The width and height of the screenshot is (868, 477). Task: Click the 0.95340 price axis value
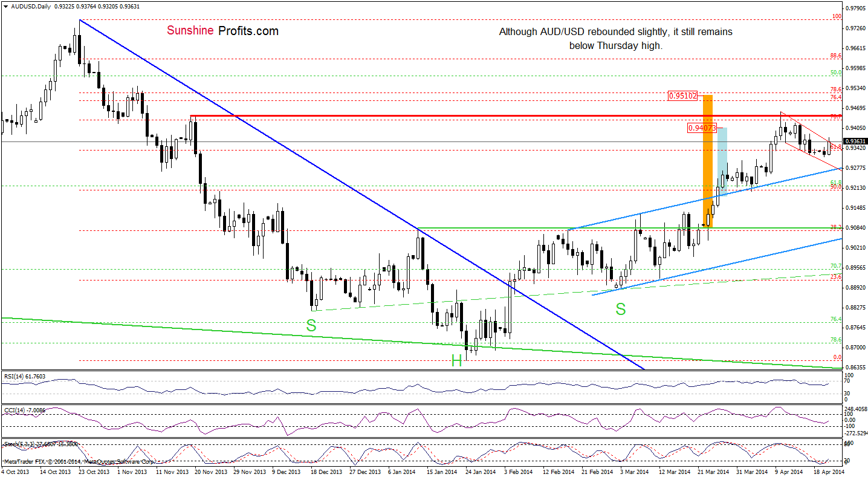coord(857,88)
